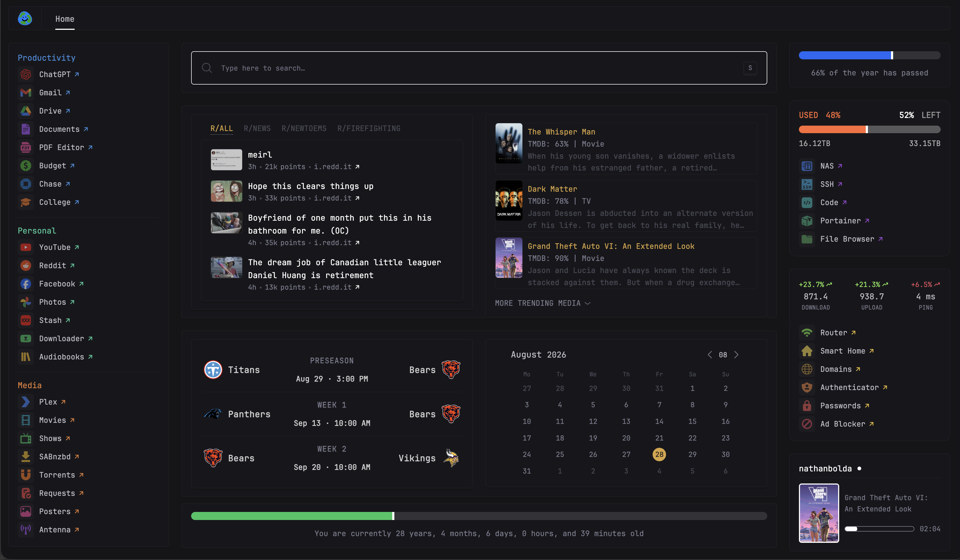This screenshot has height=560, width=960.
Task: Click the Bears vs Vikings Week 2 game
Action: pos(332,458)
